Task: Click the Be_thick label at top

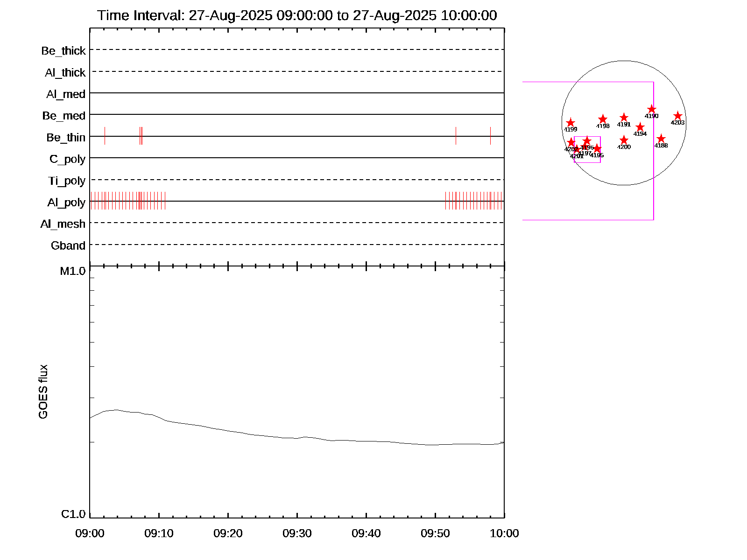Action: [x=63, y=51]
